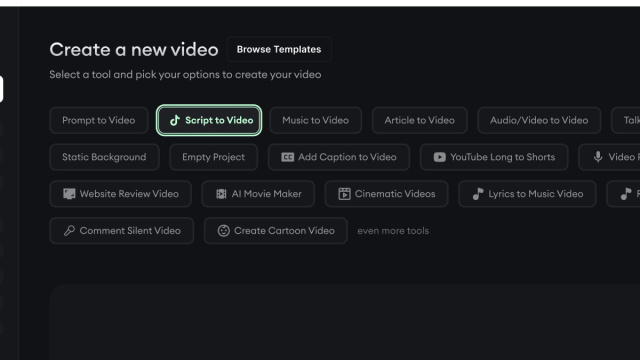Click the microphone icon beside Video
The image size is (640, 360).
[x=598, y=157]
